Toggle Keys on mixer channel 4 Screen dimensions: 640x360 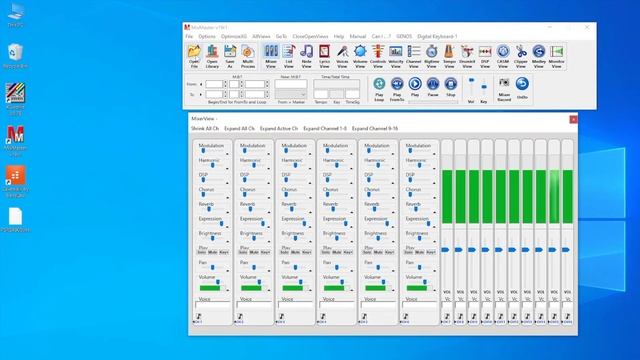pyautogui.click(x=348, y=252)
